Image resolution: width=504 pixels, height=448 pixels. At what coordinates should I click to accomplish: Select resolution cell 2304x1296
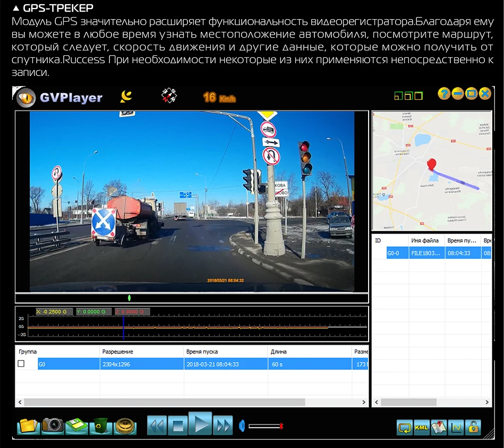(142, 364)
